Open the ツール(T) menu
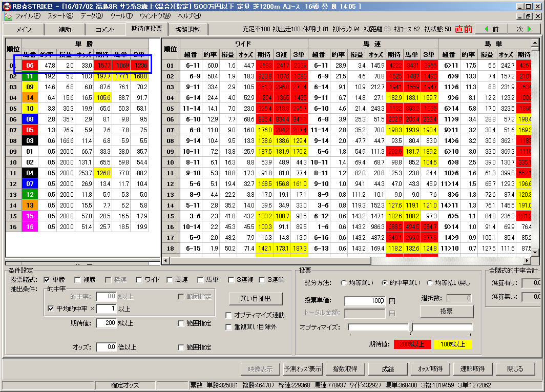This screenshot has height=392, width=545. point(121,16)
